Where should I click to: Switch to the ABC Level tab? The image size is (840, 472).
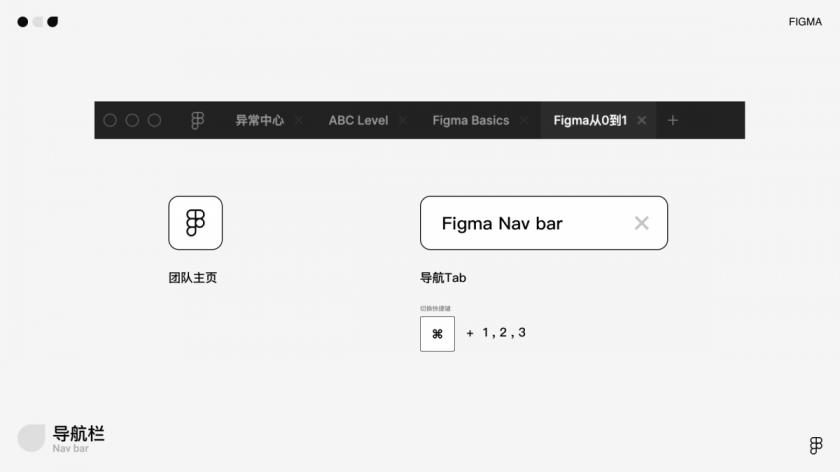[358, 121]
